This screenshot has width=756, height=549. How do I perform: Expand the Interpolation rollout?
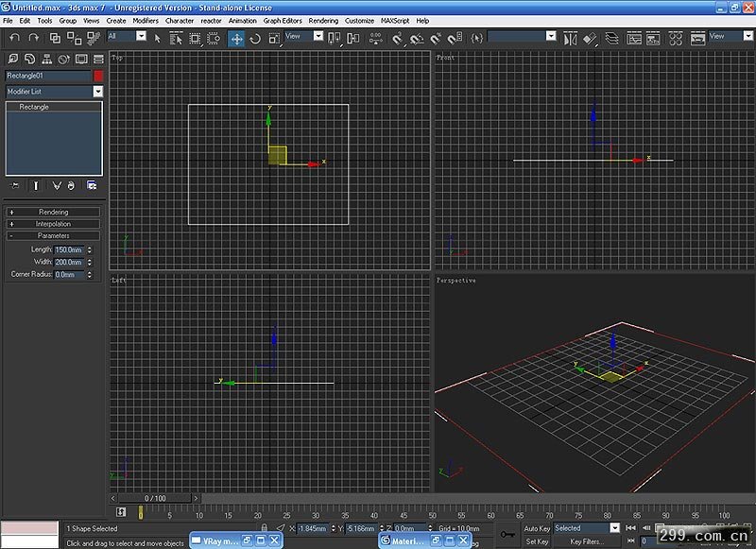click(54, 224)
